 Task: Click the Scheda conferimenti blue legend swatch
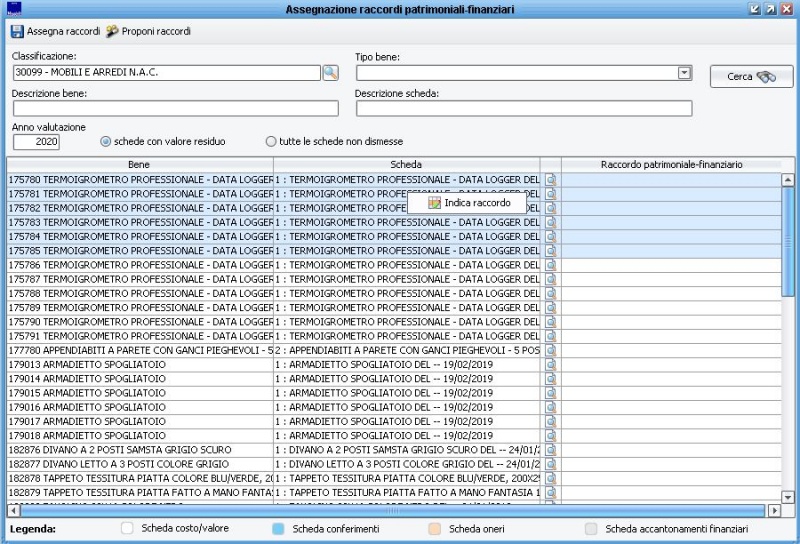click(x=279, y=528)
